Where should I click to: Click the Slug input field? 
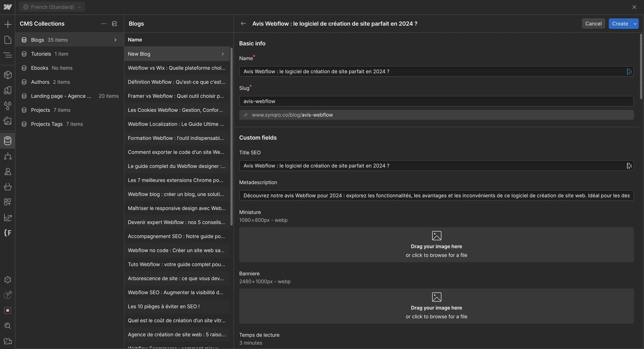pyautogui.click(x=436, y=101)
